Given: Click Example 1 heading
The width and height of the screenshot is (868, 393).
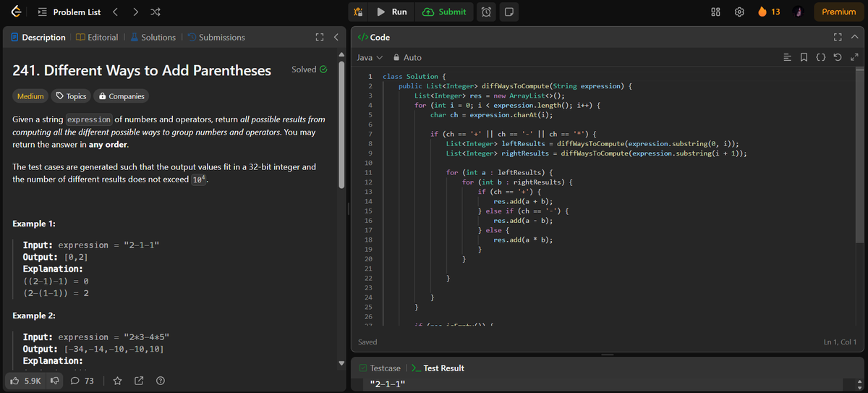Looking at the screenshot, I should coord(35,223).
